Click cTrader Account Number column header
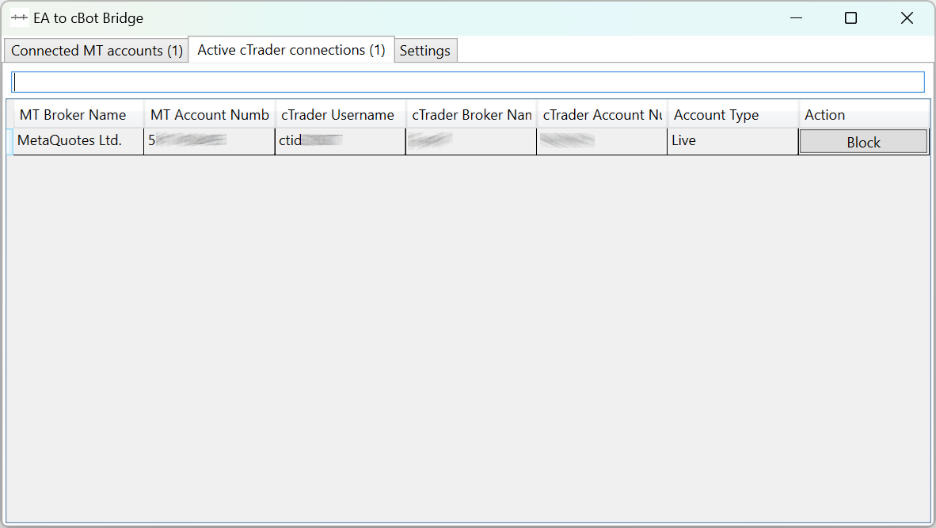The image size is (936, 528). [x=602, y=115]
